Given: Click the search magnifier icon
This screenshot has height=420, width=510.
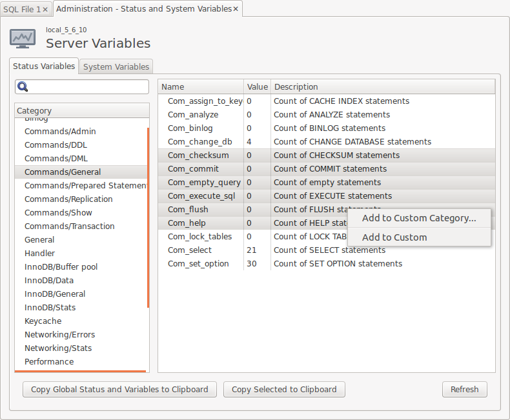Looking at the screenshot, I should [23, 87].
